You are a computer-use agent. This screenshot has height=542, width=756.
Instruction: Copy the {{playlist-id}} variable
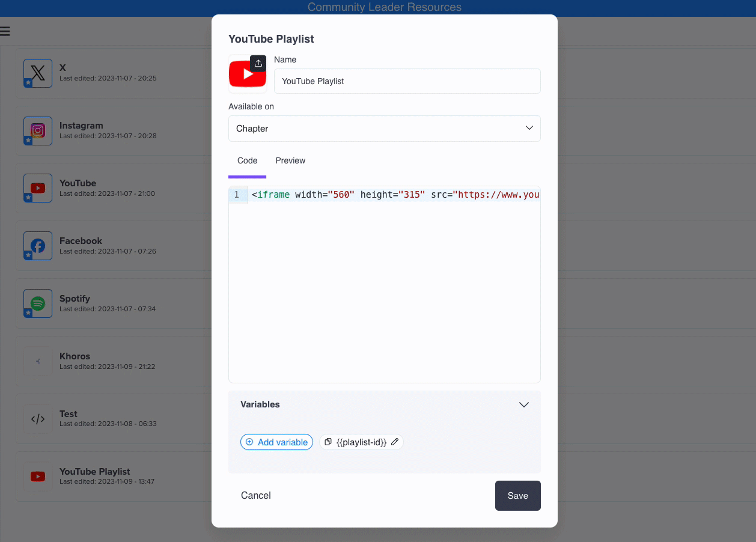pyautogui.click(x=328, y=442)
